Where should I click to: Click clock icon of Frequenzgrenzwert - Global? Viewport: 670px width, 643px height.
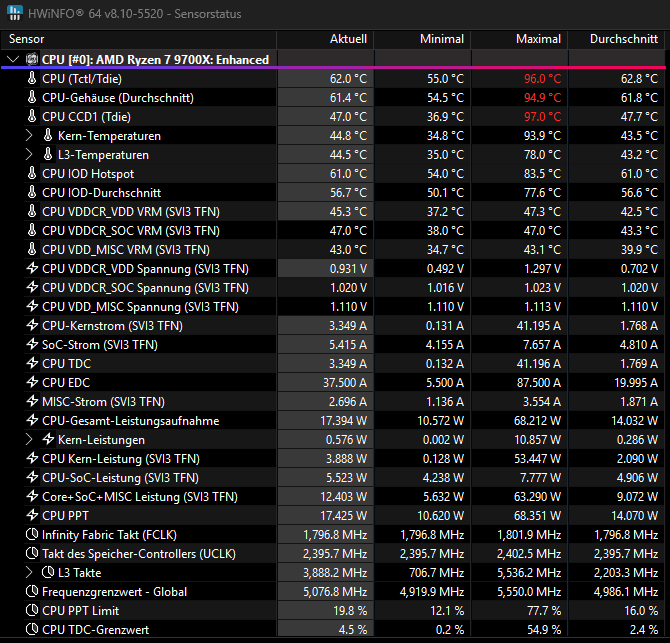pyautogui.click(x=32, y=591)
